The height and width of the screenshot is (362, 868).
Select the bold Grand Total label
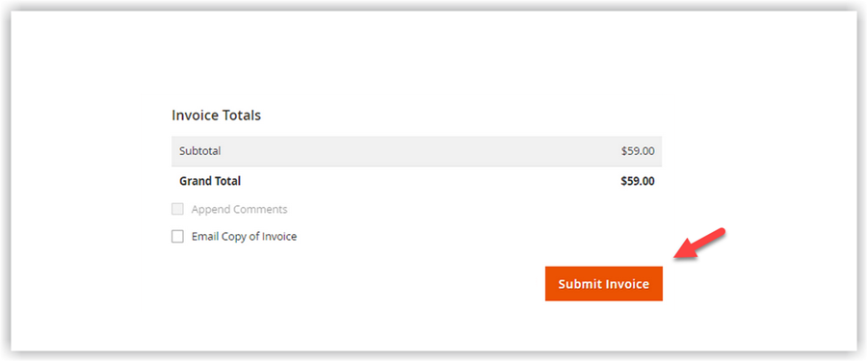[210, 181]
